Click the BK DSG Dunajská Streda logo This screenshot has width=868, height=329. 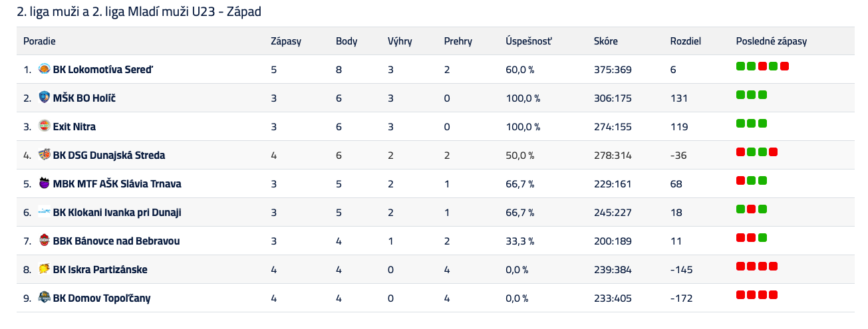(45, 154)
